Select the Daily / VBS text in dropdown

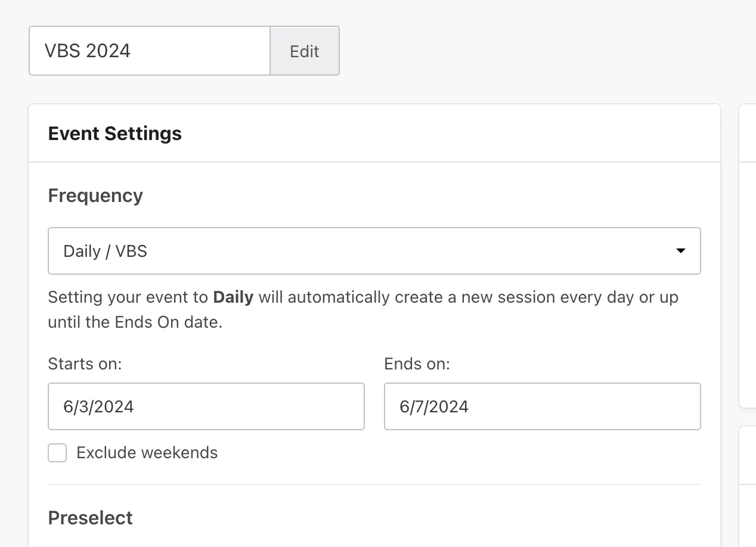pyautogui.click(x=105, y=251)
